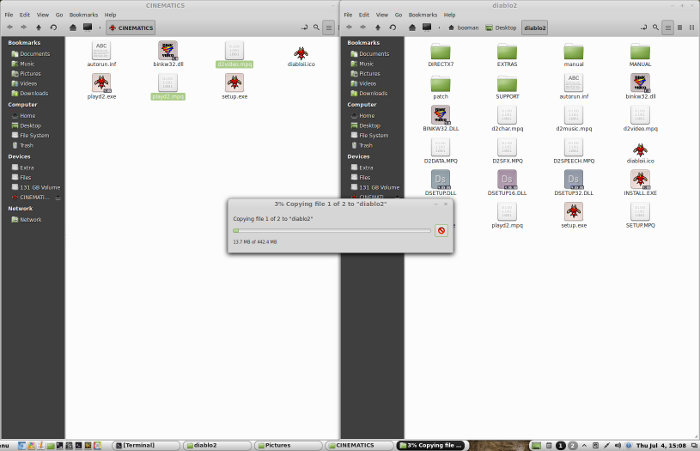Switch diablo2 window to icon view

[668, 28]
